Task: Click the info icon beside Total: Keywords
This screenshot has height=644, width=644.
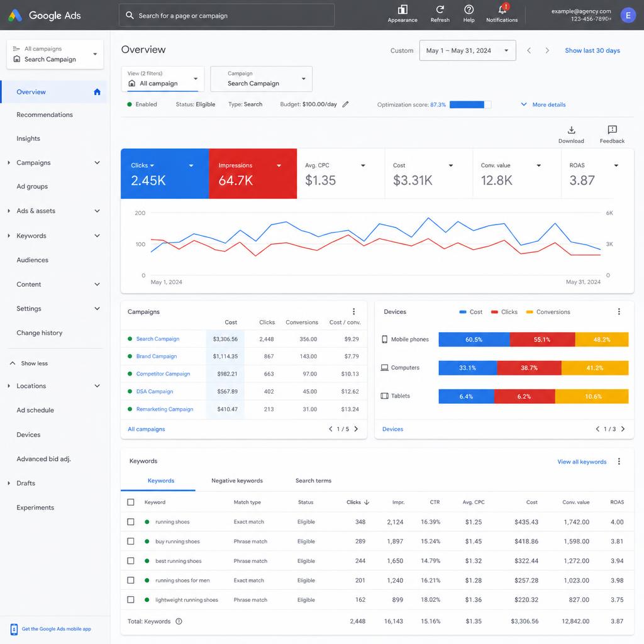Action: [x=179, y=621]
